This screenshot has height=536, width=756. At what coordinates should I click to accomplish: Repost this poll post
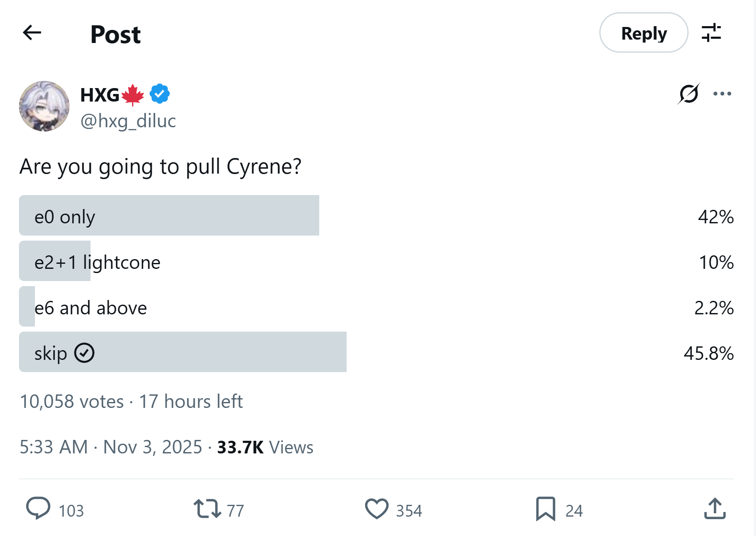tap(207, 509)
